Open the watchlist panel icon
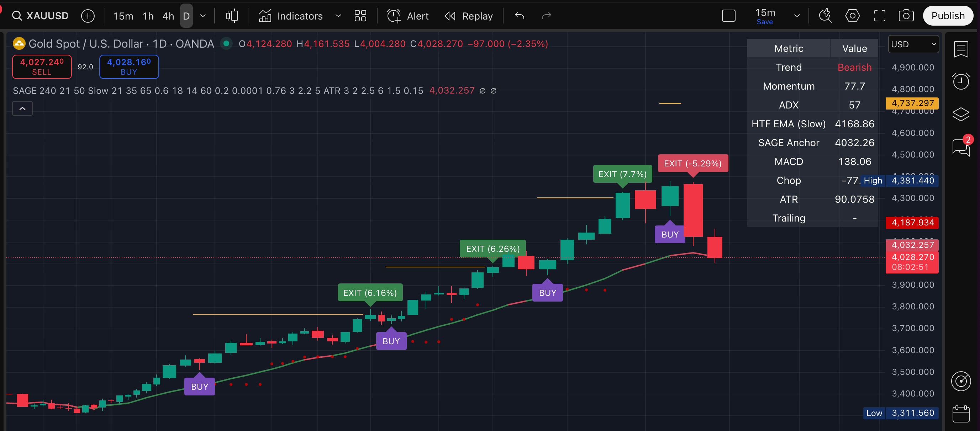This screenshot has width=980, height=431. point(961,49)
